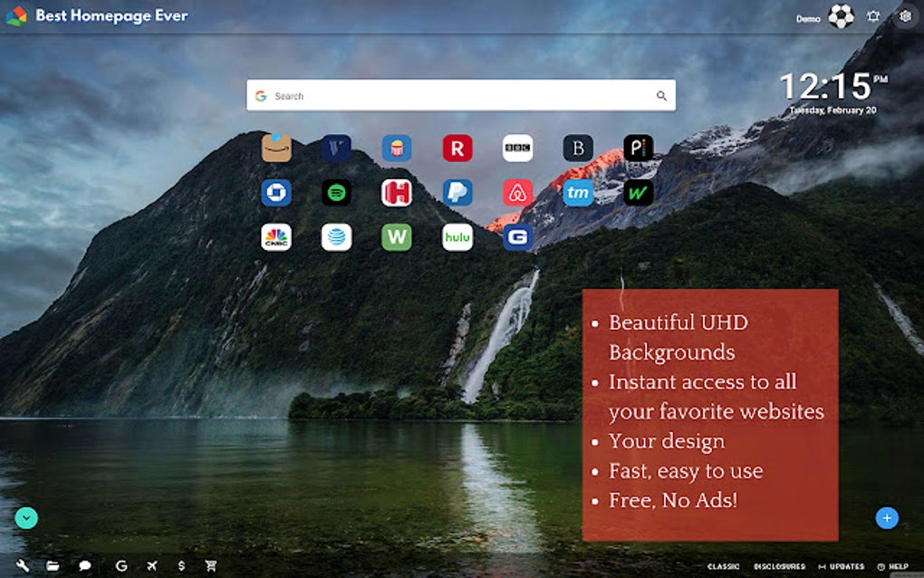Open the settings gear icon top right

tap(904, 16)
